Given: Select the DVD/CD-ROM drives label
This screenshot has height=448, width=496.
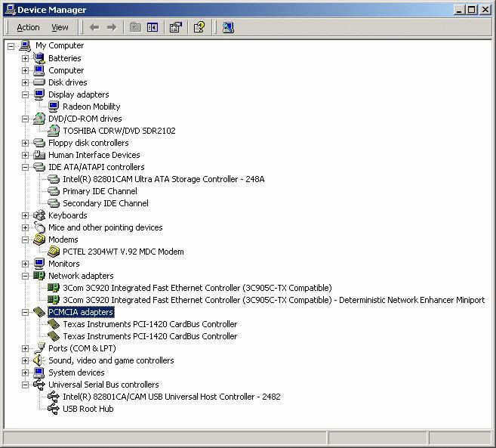Looking at the screenshot, I should [x=85, y=119].
